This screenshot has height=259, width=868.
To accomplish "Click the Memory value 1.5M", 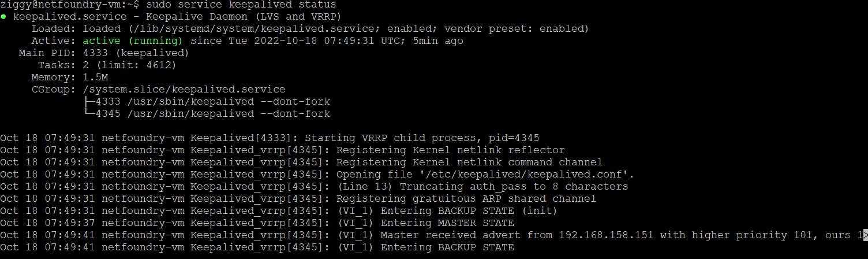I will (96, 77).
